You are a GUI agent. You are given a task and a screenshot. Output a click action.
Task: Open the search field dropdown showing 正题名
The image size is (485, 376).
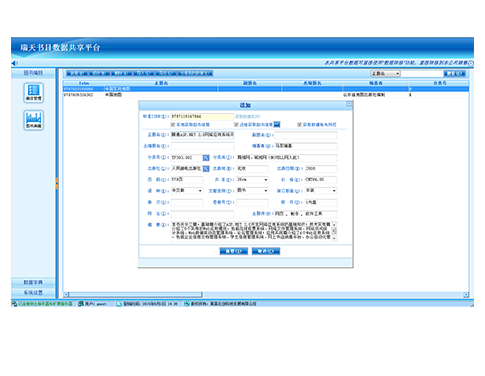pyautogui.click(x=385, y=73)
